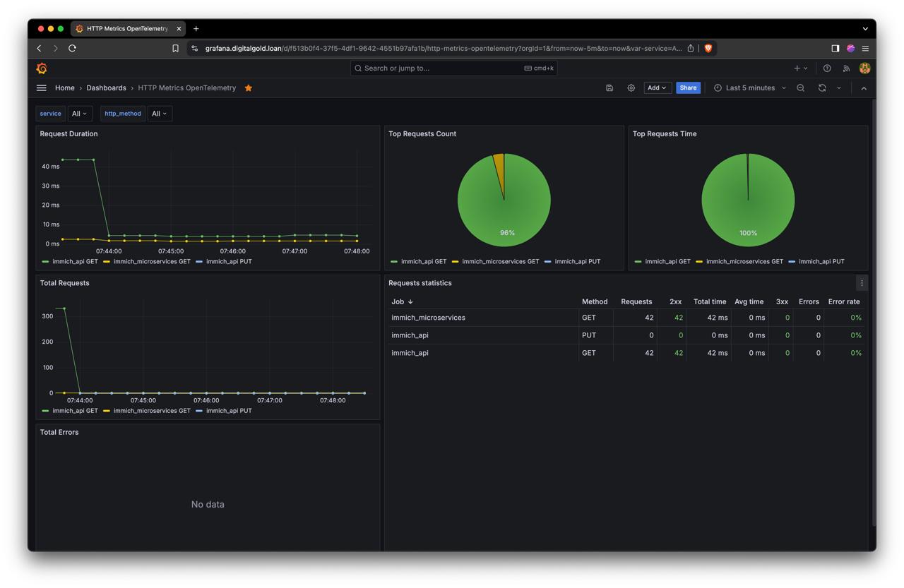Sort table by 2xx column header
The width and height of the screenshot is (904, 588).
click(675, 301)
